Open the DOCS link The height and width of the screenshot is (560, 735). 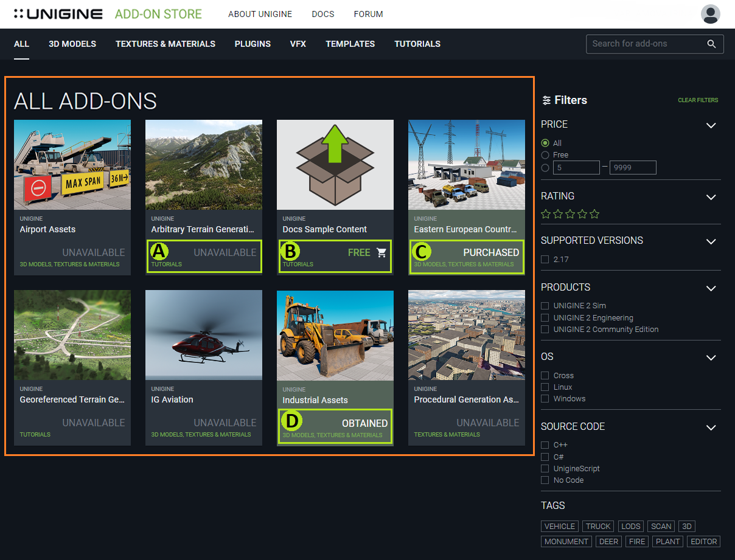click(x=323, y=14)
